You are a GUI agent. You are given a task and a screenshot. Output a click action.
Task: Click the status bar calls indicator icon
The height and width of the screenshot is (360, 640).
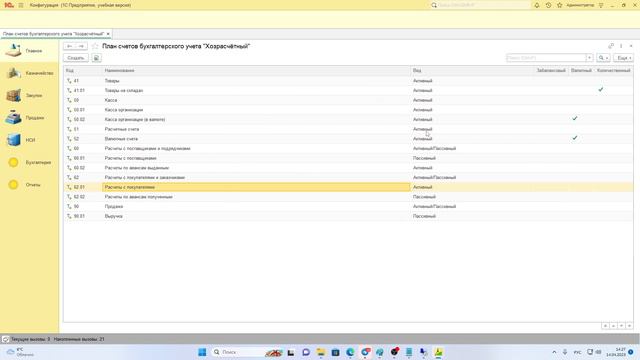pos(5,339)
